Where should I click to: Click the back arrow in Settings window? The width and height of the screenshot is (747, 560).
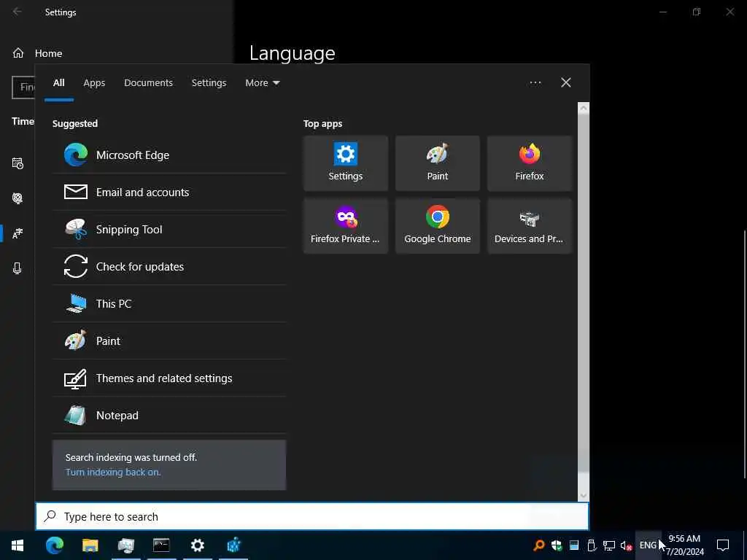(18, 12)
